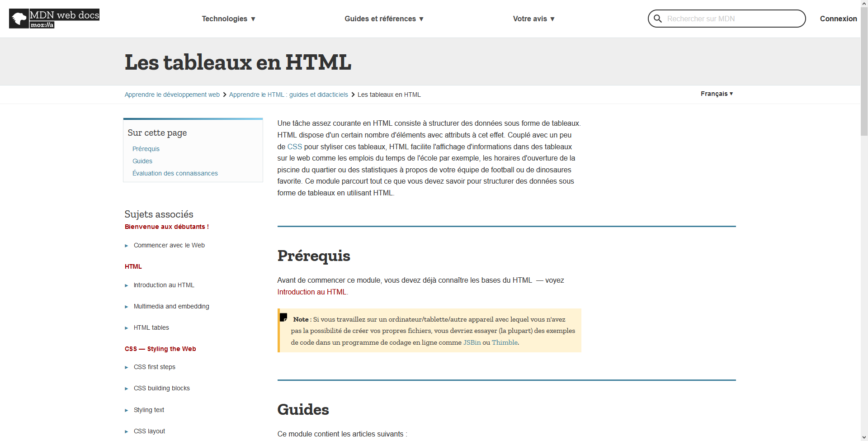Click the HTML section heading in sidebar

click(x=133, y=266)
